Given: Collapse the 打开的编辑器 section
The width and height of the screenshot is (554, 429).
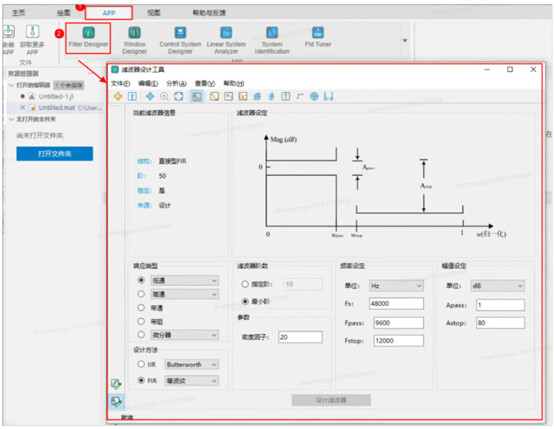Looking at the screenshot, I should point(11,85).
